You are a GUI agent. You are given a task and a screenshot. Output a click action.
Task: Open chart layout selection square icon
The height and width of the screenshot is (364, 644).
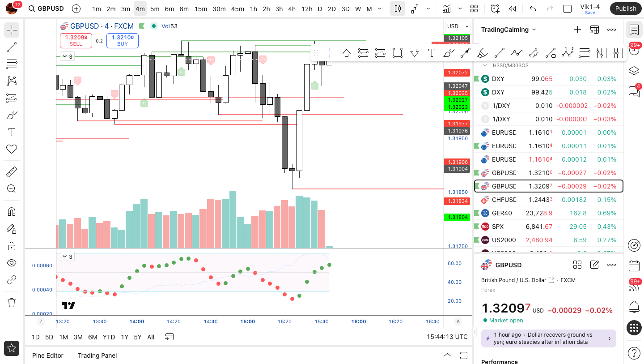(x=567, y=9)
